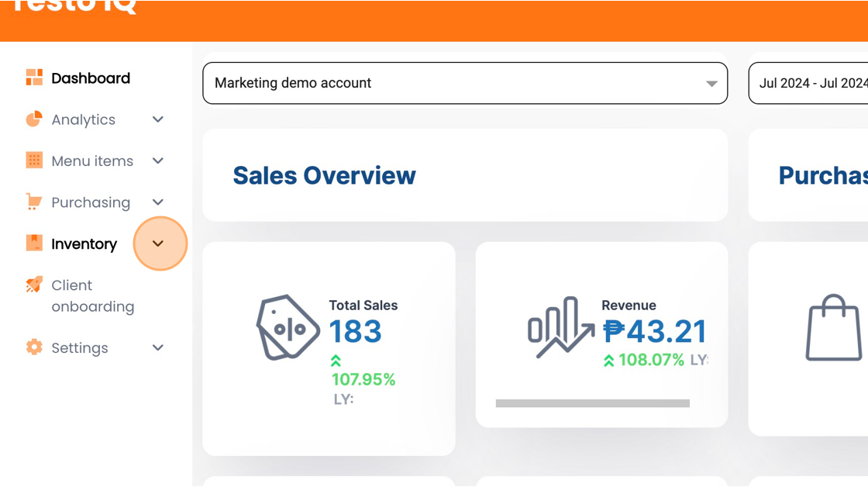The width and height of the screenshot is (868, 487).
Task: Open the Jul 2024 date range picker
Action: pyautogui.click(x=808, y=83)
